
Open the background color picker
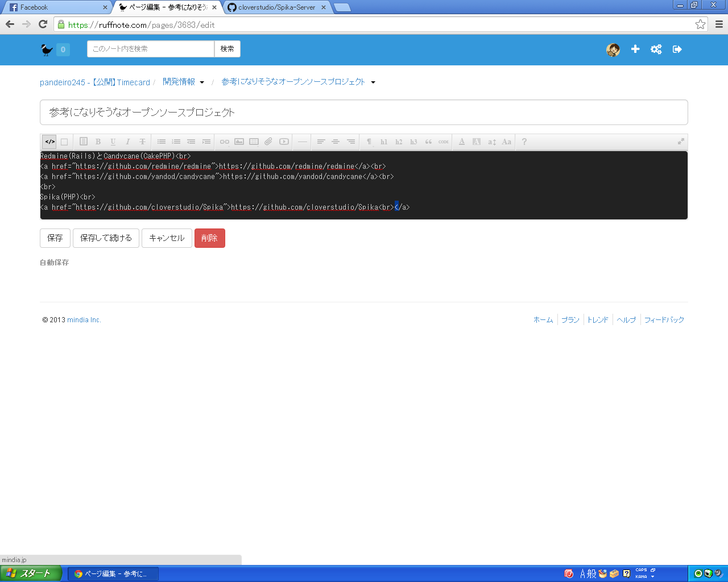click(x=477, y=142)
